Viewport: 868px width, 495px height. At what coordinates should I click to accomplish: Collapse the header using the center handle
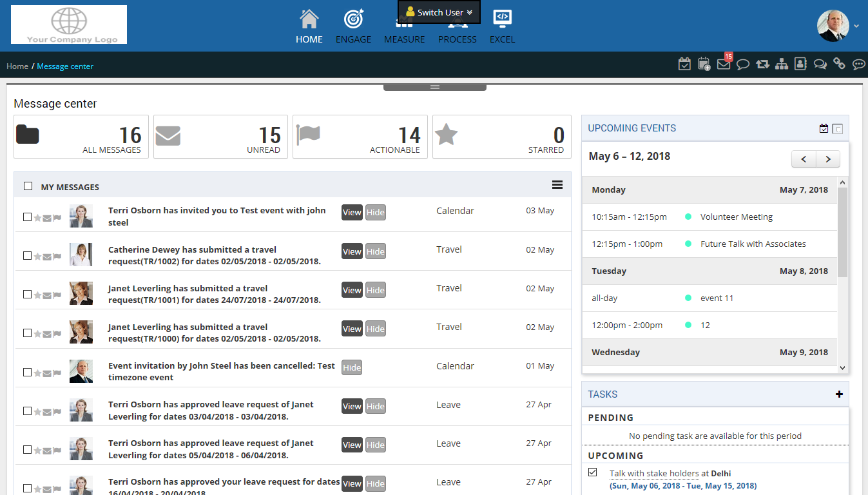pos(434,87)
